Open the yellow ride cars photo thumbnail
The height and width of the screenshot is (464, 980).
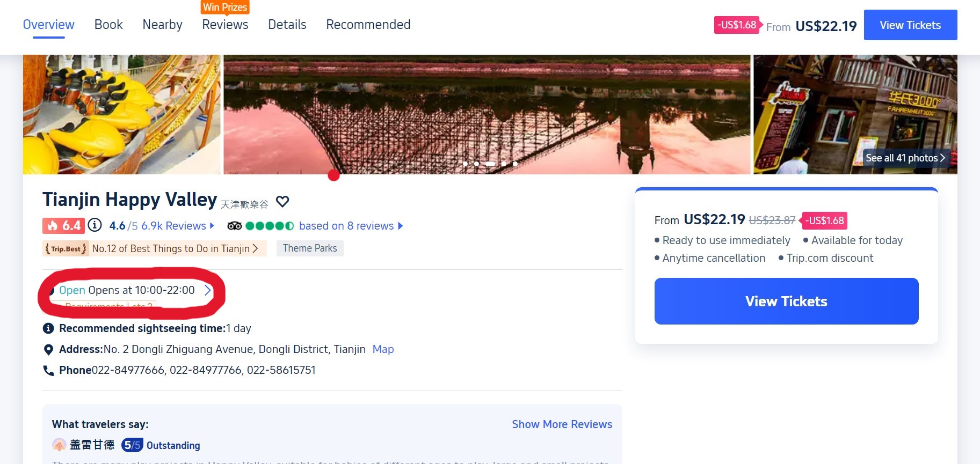(x=122, y=114)
